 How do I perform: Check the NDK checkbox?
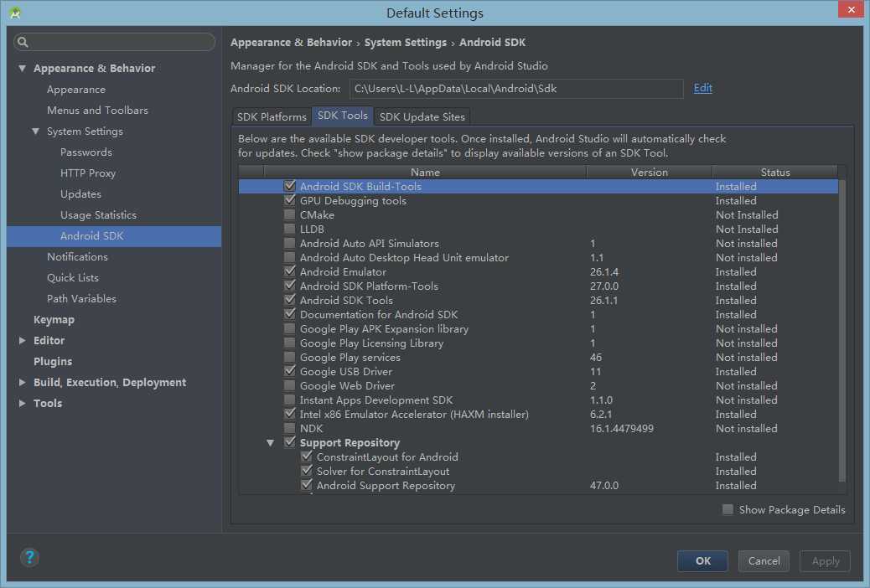tap(290, 429)
